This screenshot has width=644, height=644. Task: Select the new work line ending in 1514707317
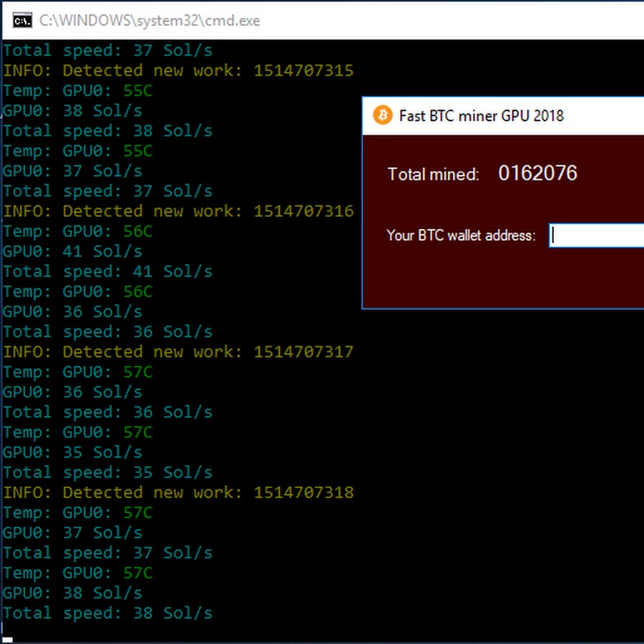click(x=178, y=352)
